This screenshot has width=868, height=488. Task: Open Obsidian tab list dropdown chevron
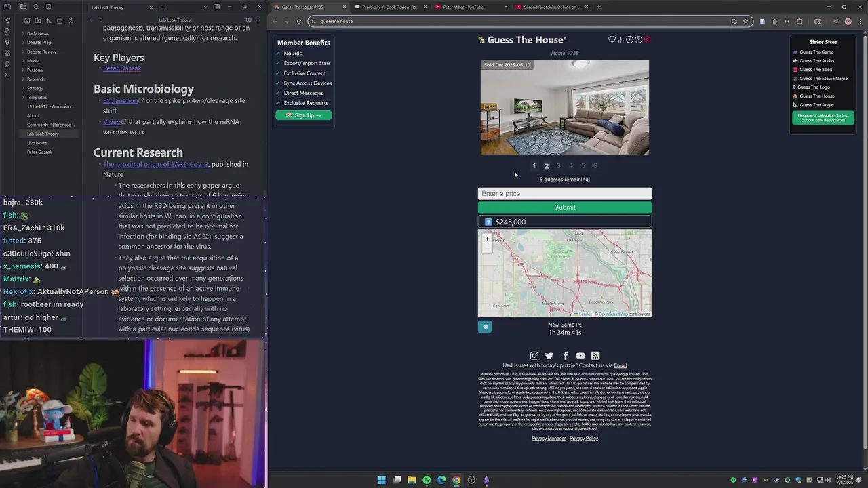coord(205,7)
